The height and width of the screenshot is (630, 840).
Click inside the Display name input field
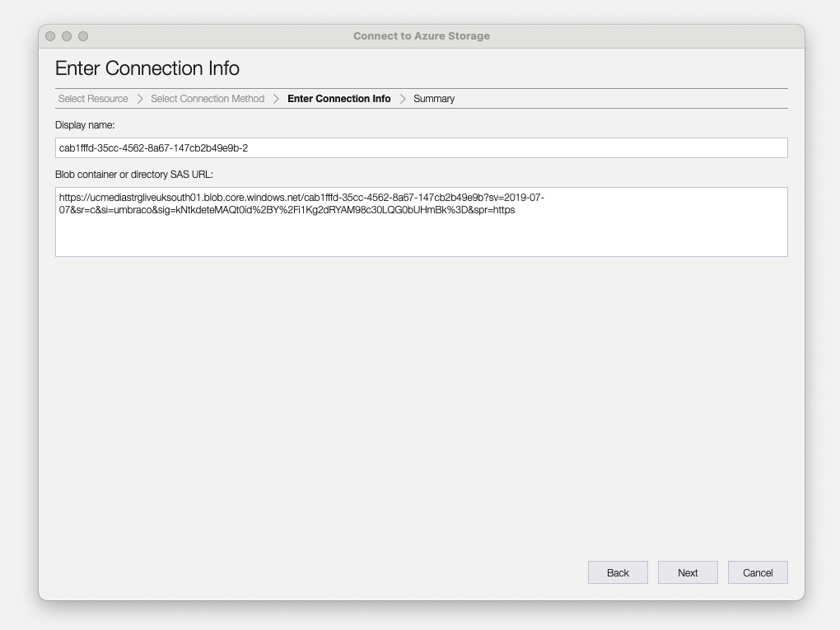pyautogui.click(x=421, y=147)
